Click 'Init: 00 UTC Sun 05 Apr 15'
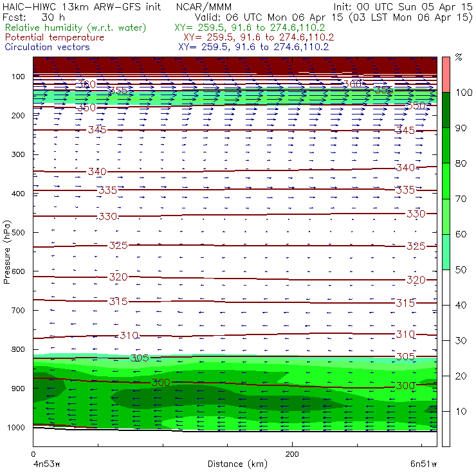The image size is (476, 476). pyautogui.click(x=403, y=7)
